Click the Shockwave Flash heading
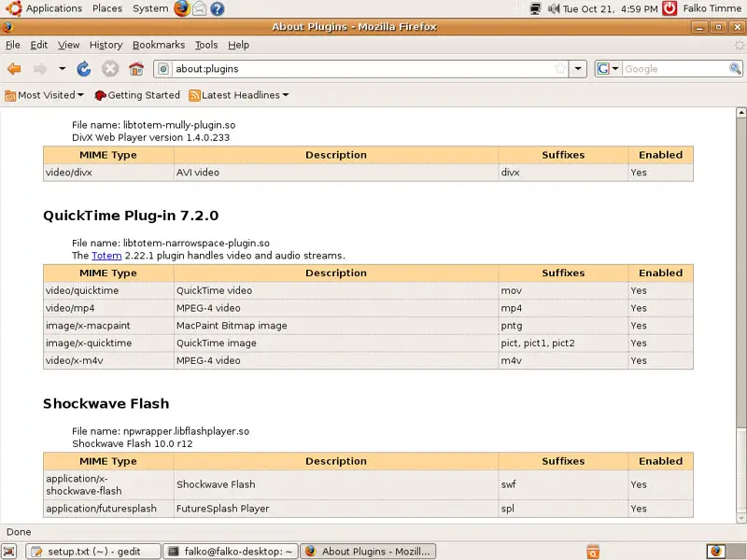The height and width of the screenshot is (560, 747). 106,404
